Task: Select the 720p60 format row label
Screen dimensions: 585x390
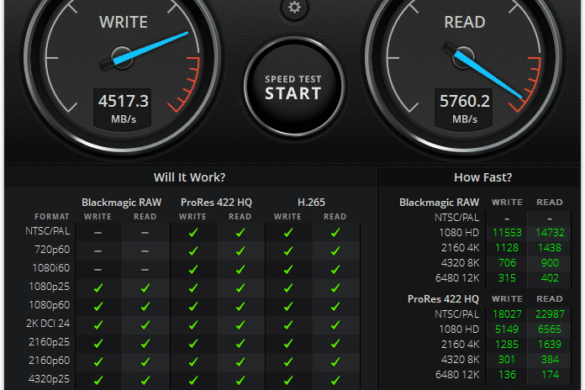Action: pyautogui.click(x=52, y=249)
